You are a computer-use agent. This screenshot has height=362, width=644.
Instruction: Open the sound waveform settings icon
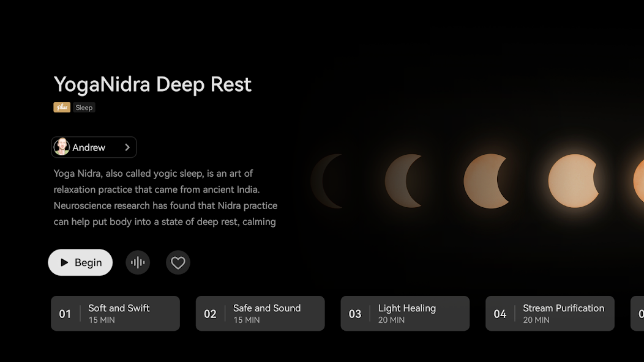click(x=138, y=262)
